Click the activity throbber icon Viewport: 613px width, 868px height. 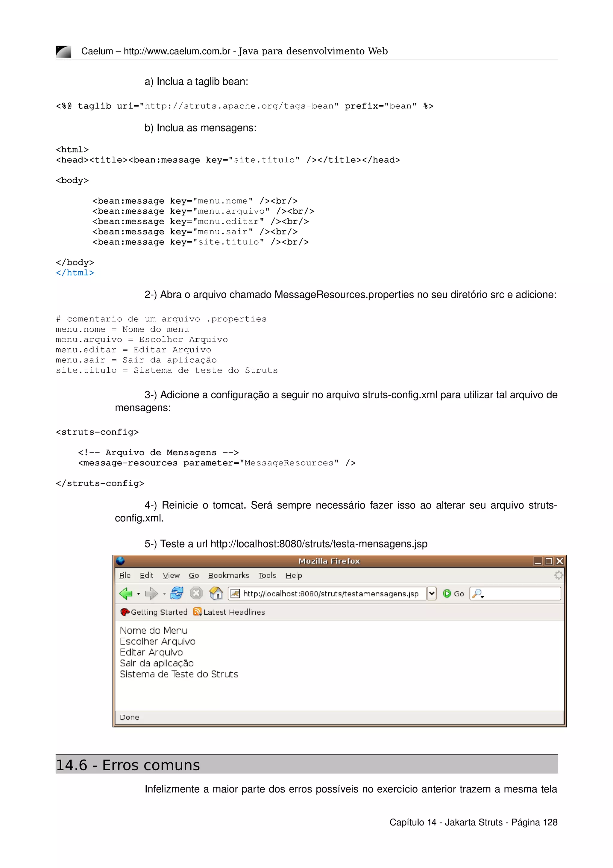pos(559,575)
